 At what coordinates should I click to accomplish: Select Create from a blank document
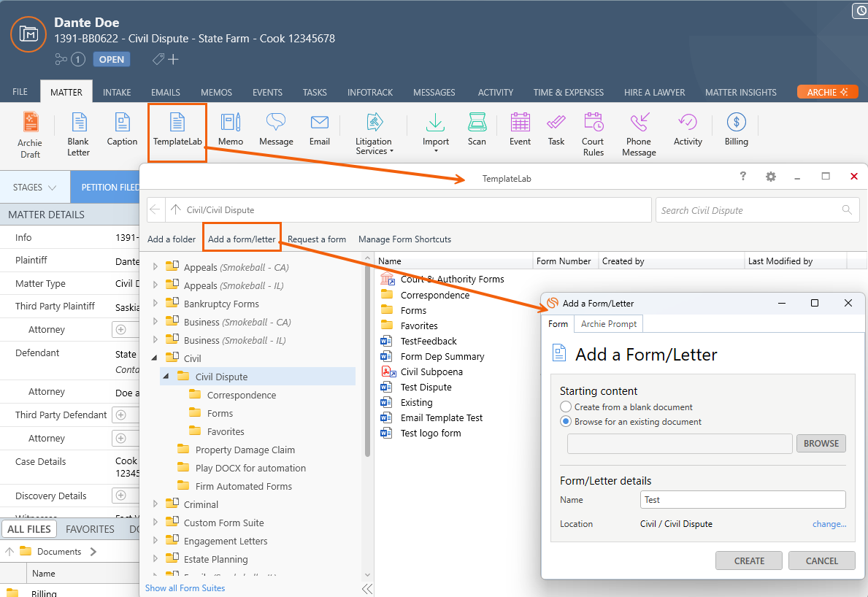[565, 407]
